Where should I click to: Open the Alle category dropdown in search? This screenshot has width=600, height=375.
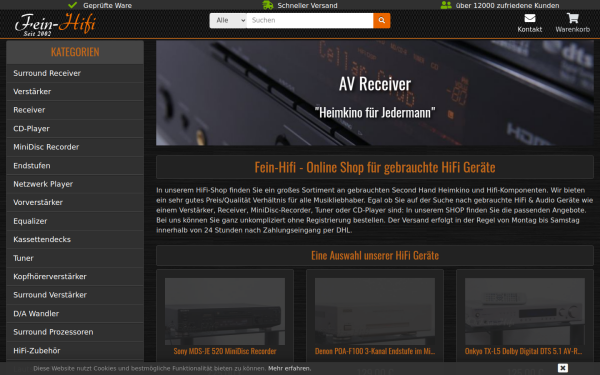pos(228,21)
